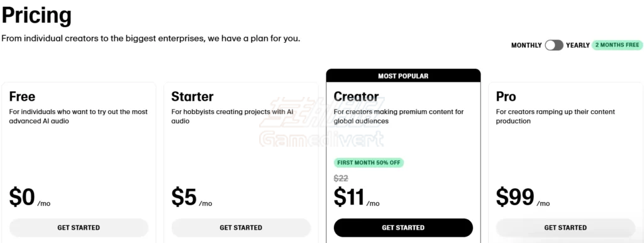Screen dimensions: 644x243
Task: Select the YEARLY billing label
Action: pos(577,45)
